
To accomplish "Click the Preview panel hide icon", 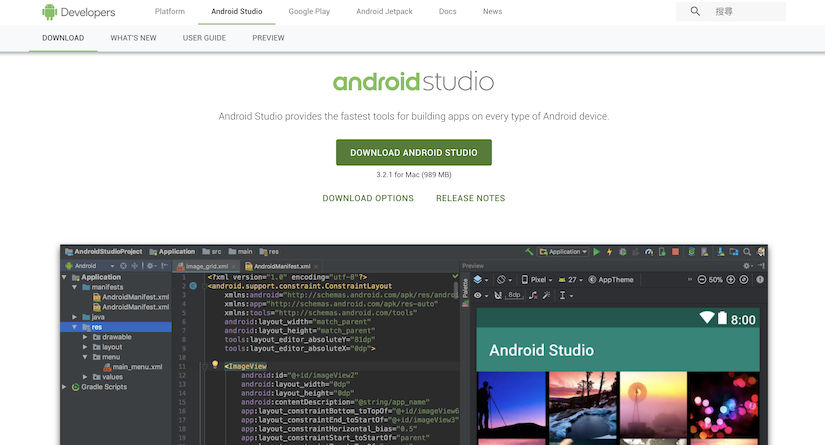I will click(x=761, y=266).
